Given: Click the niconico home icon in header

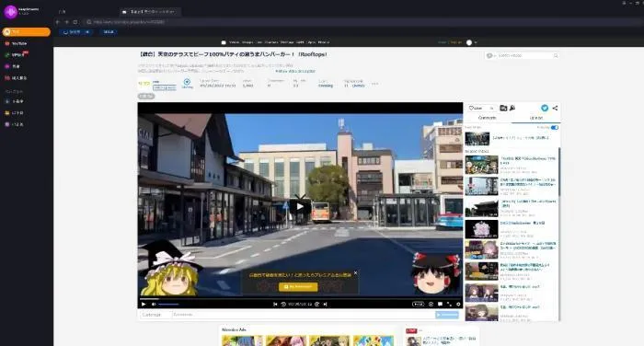Looking at the screenshot, I should (224, 42).
